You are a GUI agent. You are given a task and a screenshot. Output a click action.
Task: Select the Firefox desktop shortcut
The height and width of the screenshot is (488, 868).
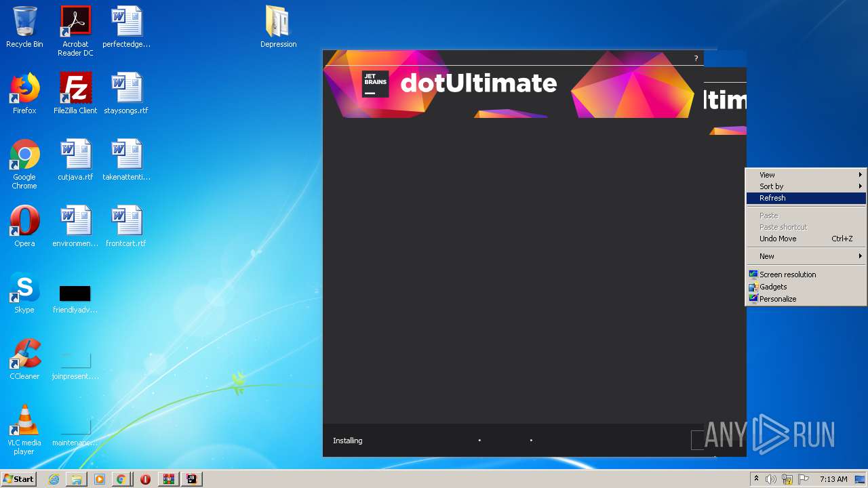[x=24, y=94]
